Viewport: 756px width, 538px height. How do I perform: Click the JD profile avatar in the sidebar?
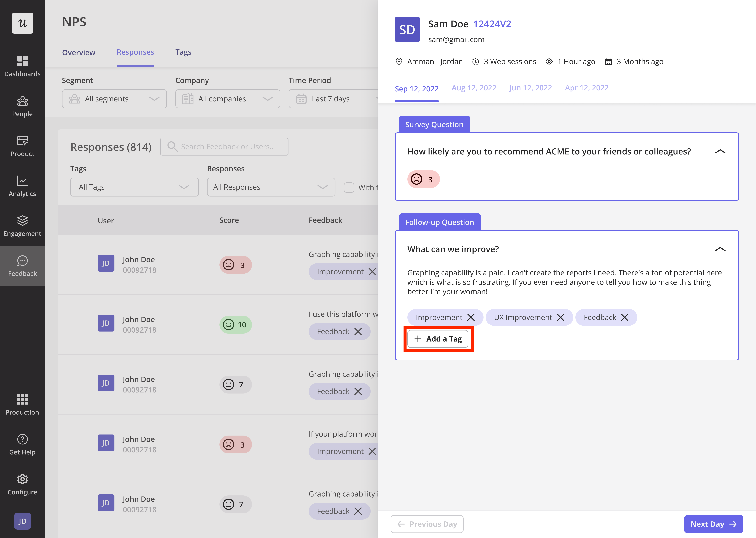[x=22, y=521]
